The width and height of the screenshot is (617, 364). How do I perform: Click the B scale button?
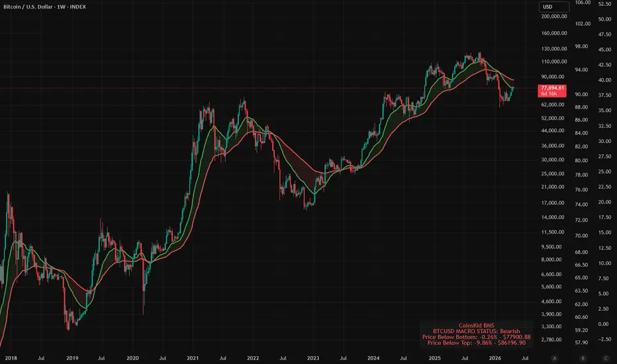click(583, 358)
